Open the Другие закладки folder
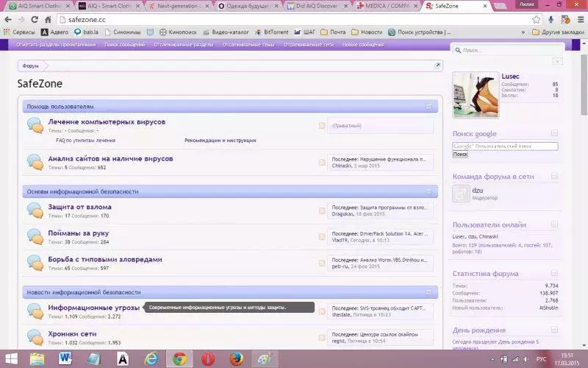 (558, 32)
